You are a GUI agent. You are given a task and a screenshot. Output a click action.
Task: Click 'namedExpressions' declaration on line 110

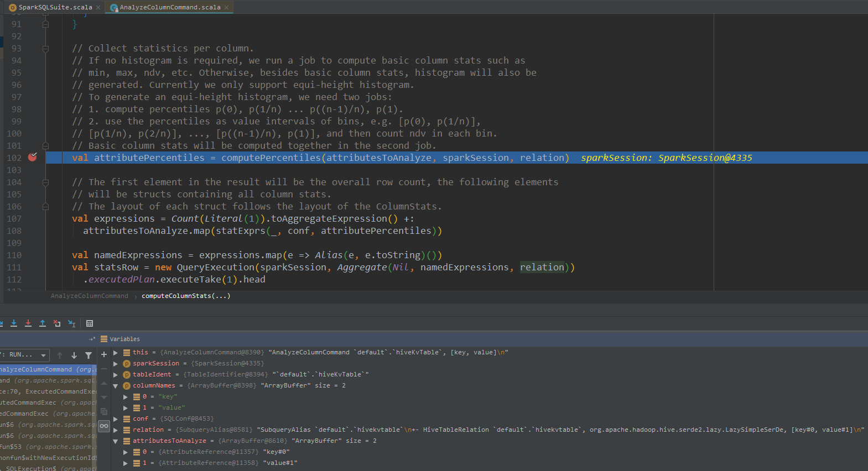(138, 255)
